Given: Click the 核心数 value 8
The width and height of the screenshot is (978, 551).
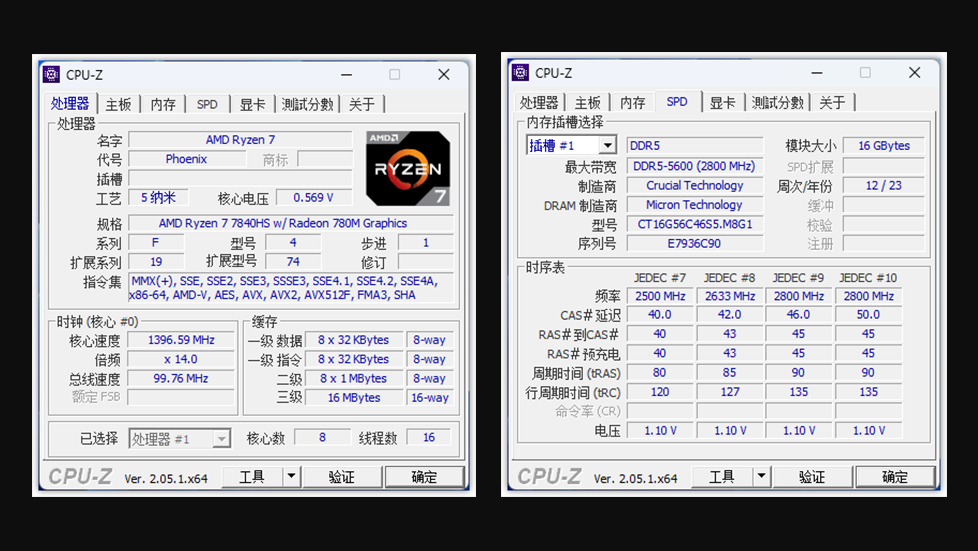Looking at the screenshot, I should 322,437.
